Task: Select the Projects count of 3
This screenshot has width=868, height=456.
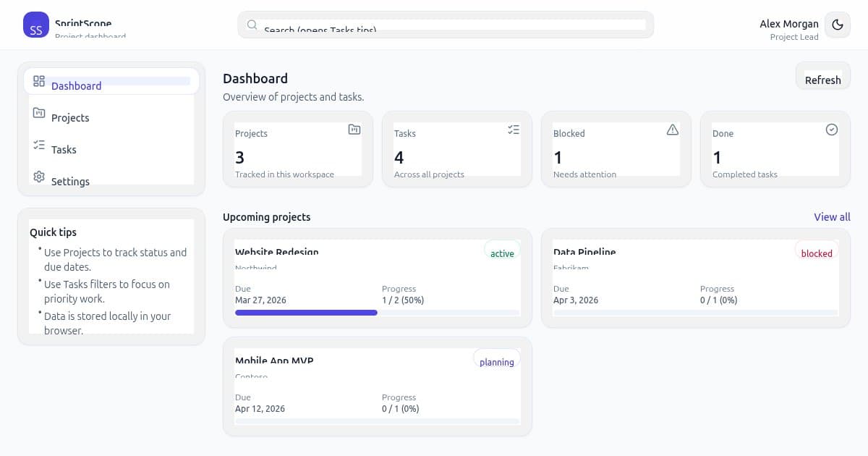Action: 239,157
